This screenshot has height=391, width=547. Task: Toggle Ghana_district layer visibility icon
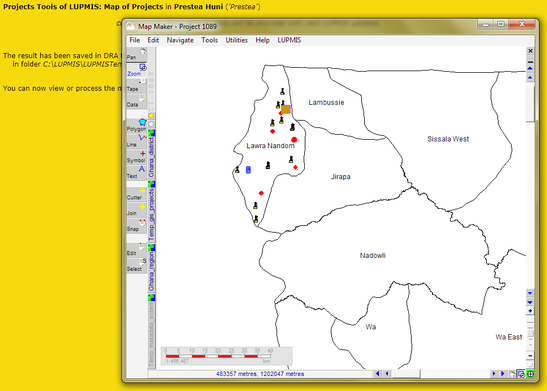click(152, 133)
